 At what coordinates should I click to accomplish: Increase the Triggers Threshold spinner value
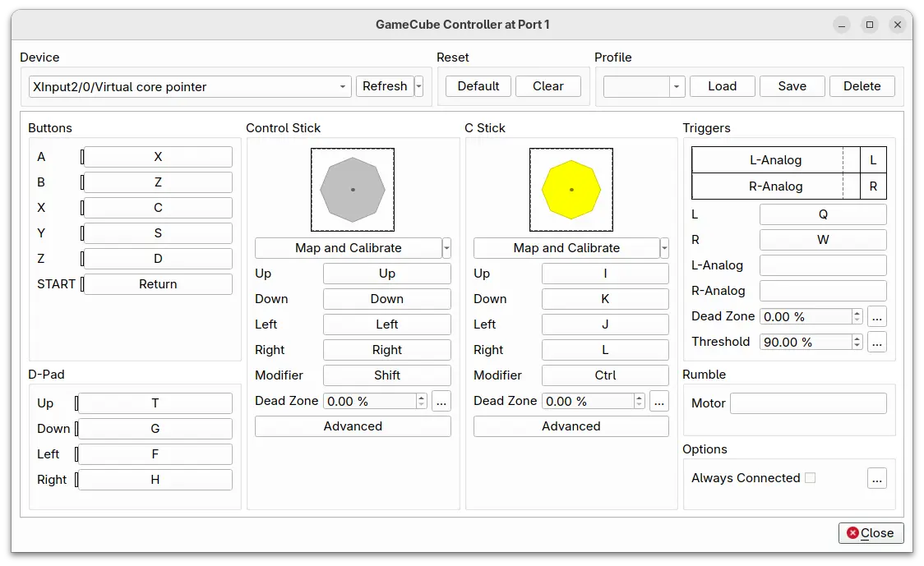coord(857,338)
